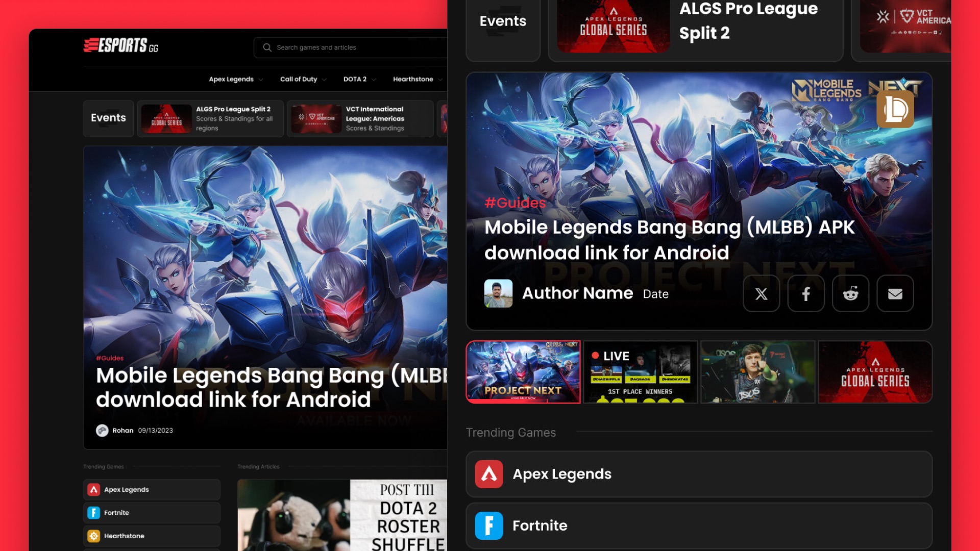Click the small Apex Legends icon in desktop list
This screenshot has width=980, height=551.
[94, 490]
